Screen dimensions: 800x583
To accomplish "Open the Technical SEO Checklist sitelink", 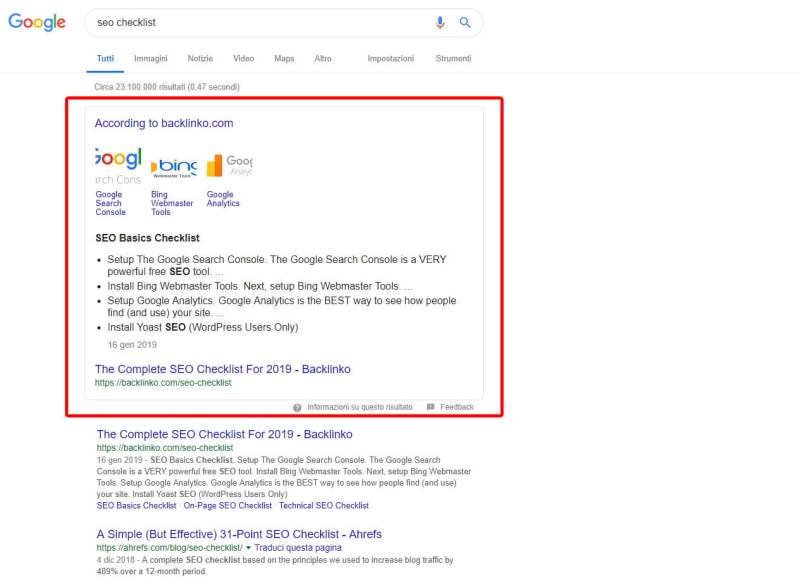I will (x=323, y=505).
